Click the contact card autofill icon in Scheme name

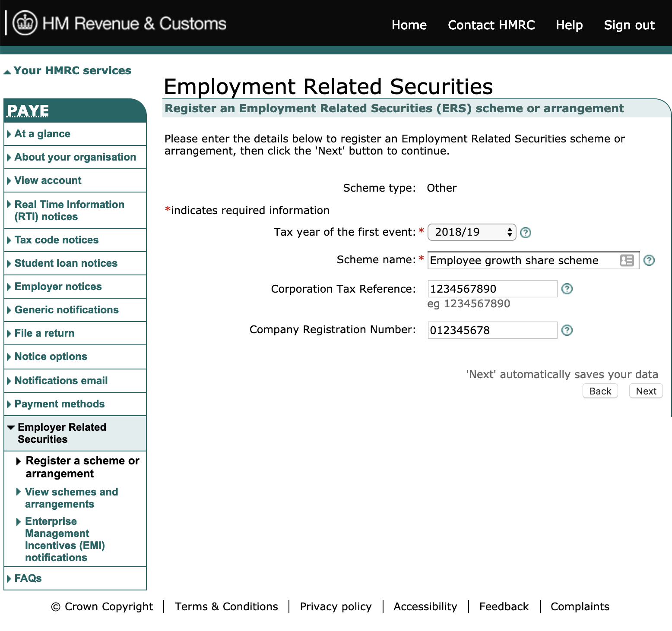coord(627,260)
